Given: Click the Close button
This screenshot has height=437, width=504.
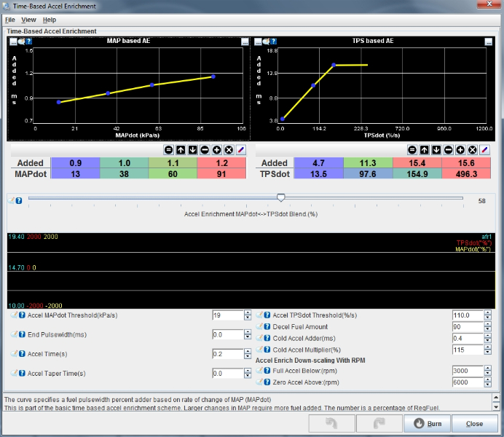Looking at the screenshot, I should tap(474, 423).
